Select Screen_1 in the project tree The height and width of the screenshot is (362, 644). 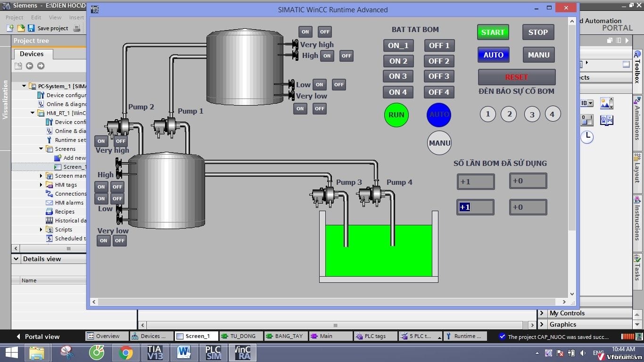pos(74,167)
